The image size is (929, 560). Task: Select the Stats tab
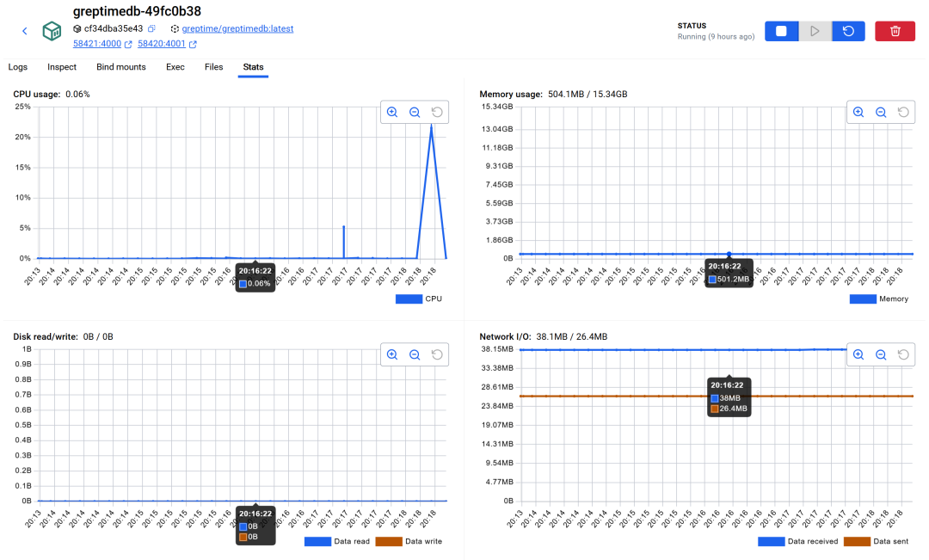253,67
